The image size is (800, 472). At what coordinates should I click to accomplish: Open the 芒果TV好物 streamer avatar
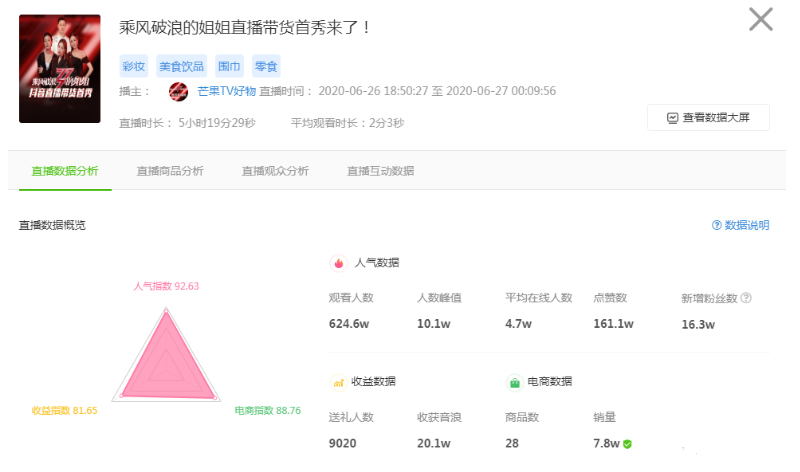(x=178, y=92)
